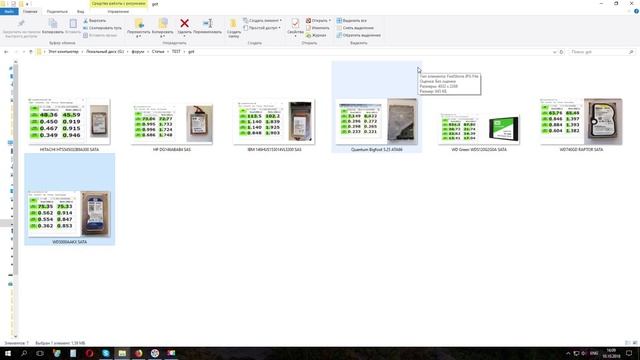Screen dimensions: 640x360
Task: Switch to details view icon in status bar
Action: (627, 343)
